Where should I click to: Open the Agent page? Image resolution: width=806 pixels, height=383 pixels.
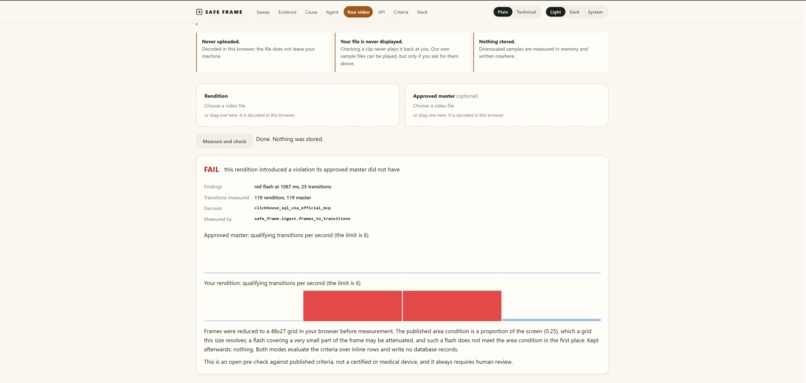pyautogui.click(x=332, y=12)
